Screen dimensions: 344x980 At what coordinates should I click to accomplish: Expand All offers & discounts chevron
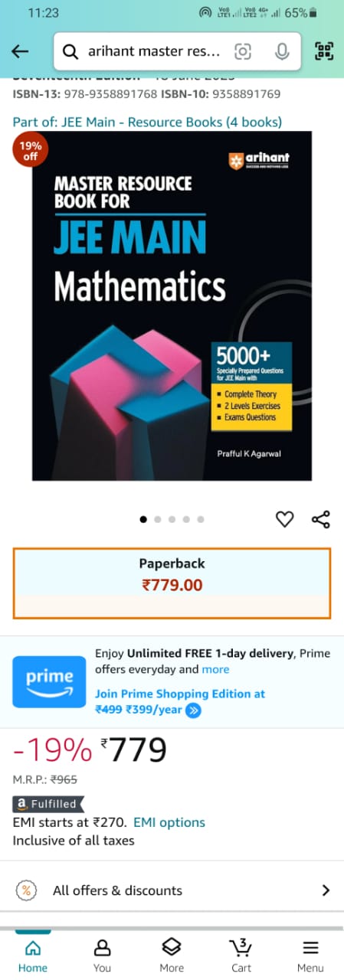coord(326,890)
